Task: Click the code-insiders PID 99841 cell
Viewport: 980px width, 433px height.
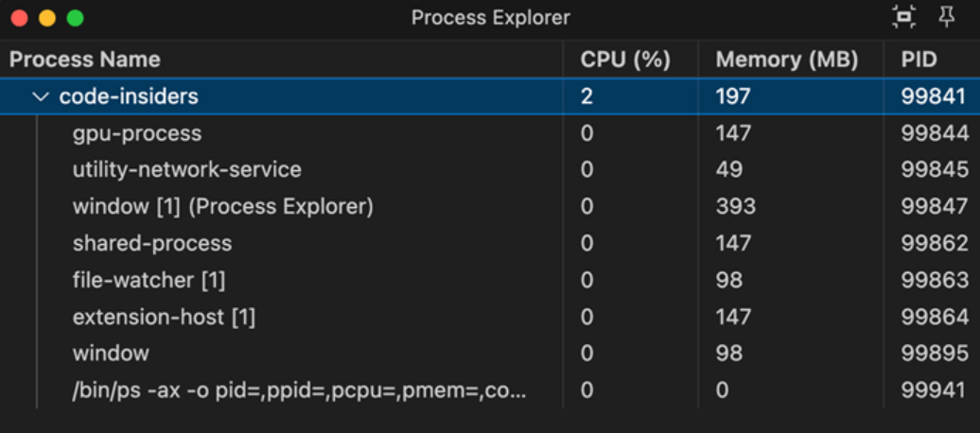Action: [x=934, y=96]
